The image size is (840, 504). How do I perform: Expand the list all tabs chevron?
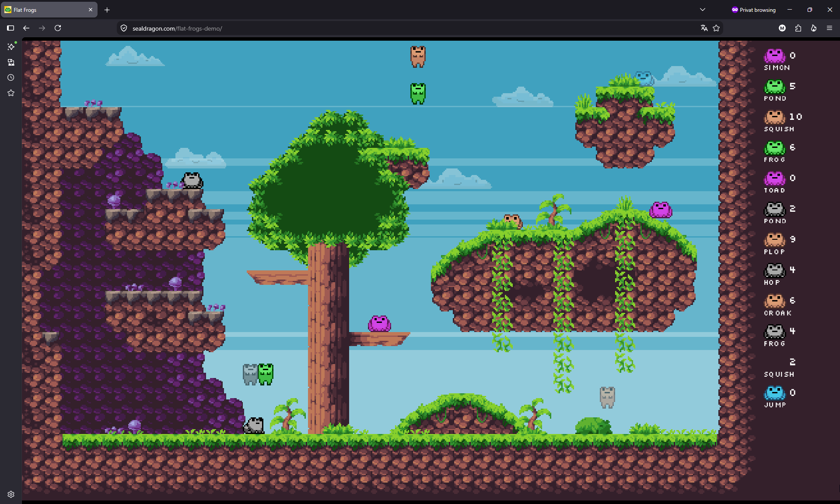coord(703,10)
